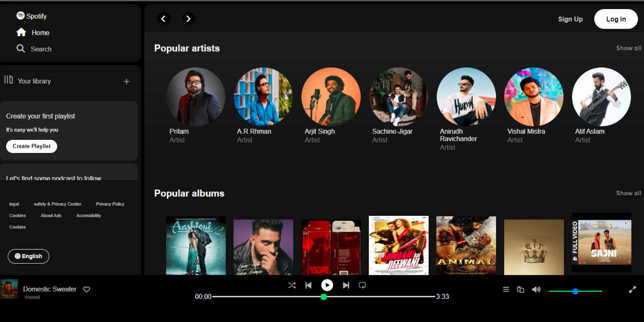Viewport: 644px width, 322px height.
Task: Show all Popular albums
Action: click(x=628, y=193)
